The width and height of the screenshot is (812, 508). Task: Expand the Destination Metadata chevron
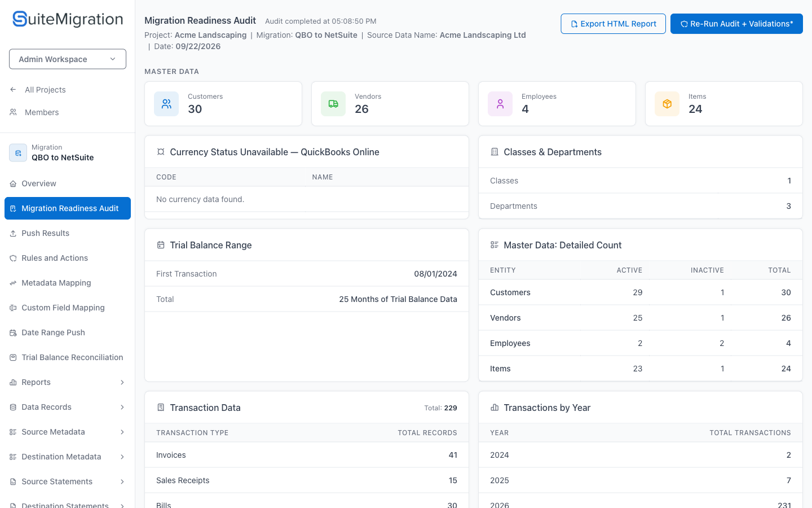click(122, 457)
